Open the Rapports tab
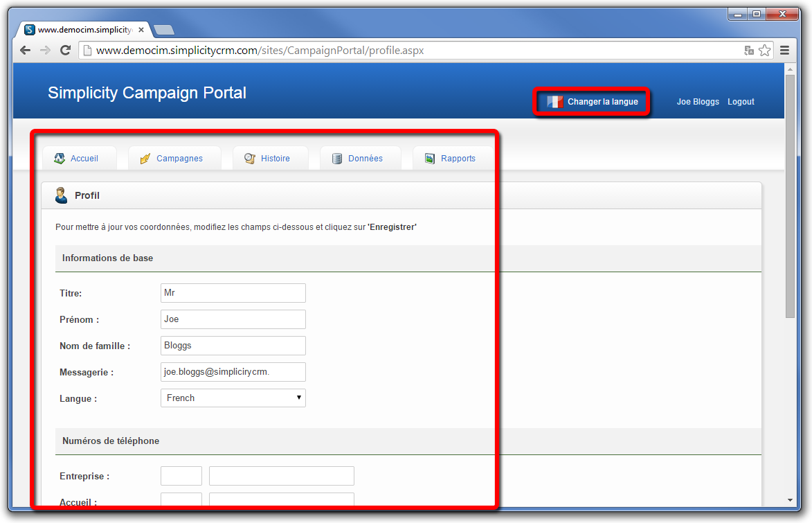 coord(453,159)
